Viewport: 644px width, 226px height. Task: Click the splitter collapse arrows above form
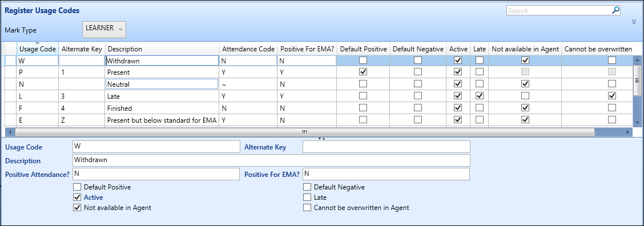(321, 139)
